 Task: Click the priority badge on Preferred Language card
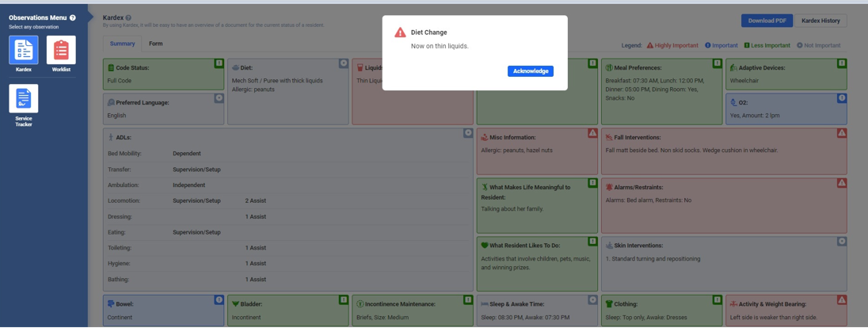[219, 98]
